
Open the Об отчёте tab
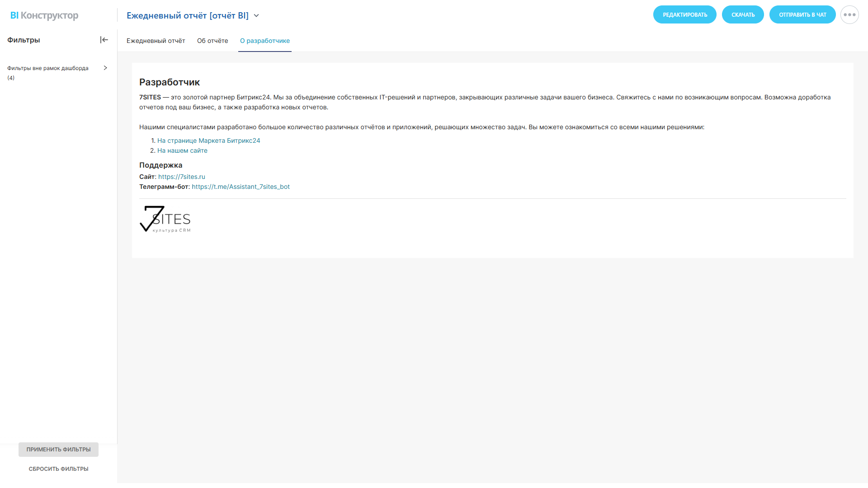[x=212, y=41]
